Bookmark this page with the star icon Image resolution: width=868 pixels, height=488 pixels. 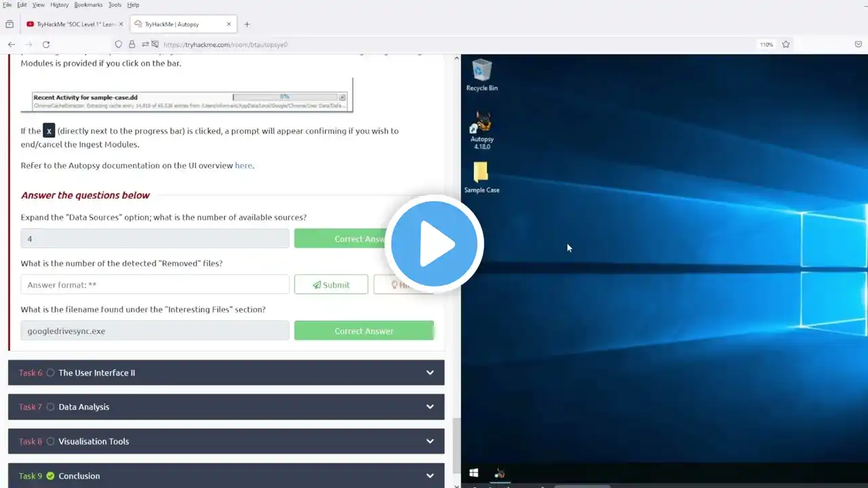pos(786,45)
